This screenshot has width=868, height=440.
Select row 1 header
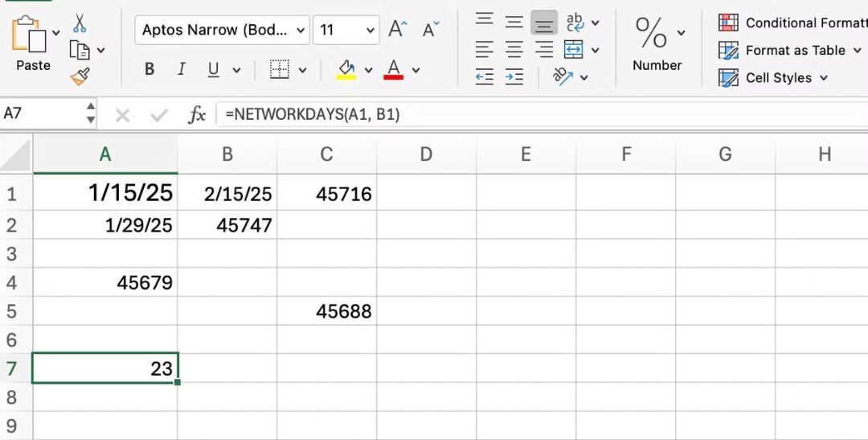tap(16, 195)
